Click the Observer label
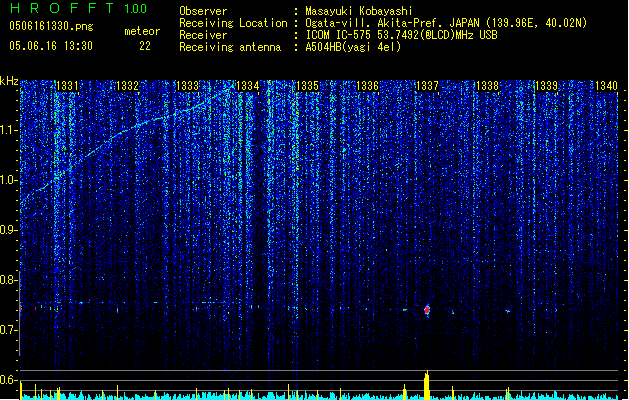This screenshot has height=400, width=629. (203, 11)
